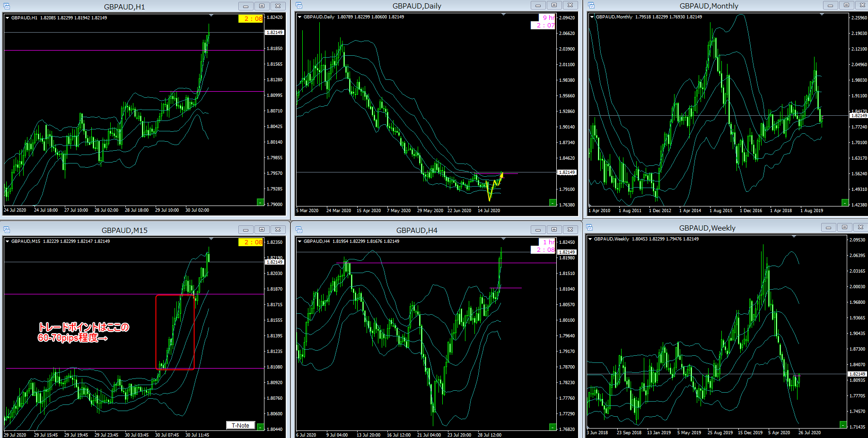Click the GBPAUD,Daily chart window icon
This screenshot has height=438, width=868.
[x=299, y=6]
